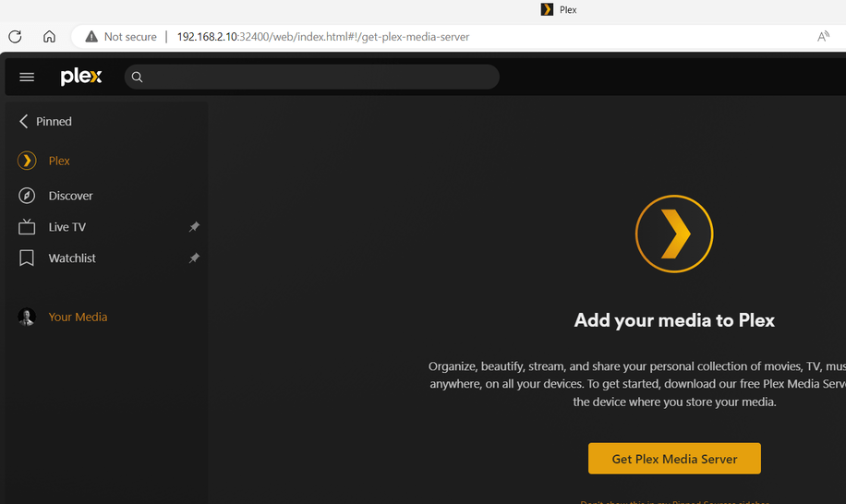
Task: Toggle the pin next to Watchlist
Action: [x=194, y=258]
